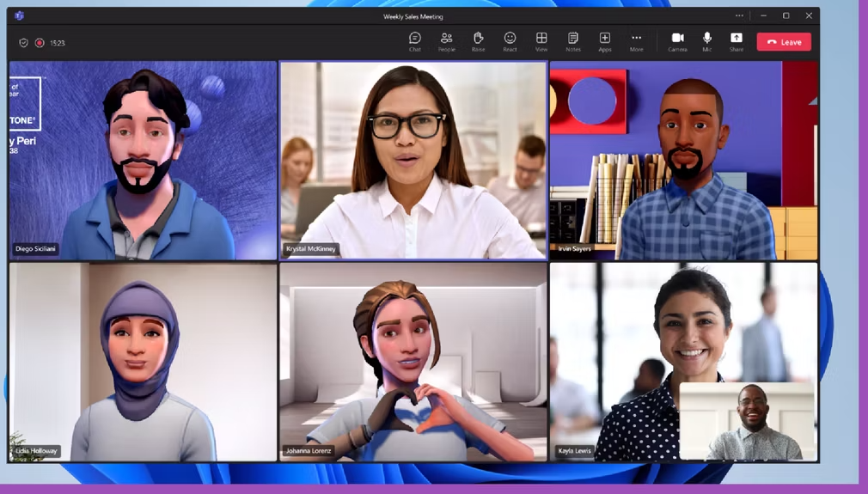The width and height of the screenshot is (868, 494).
Task: Raise your hand in the meeting
Action: 479,41
